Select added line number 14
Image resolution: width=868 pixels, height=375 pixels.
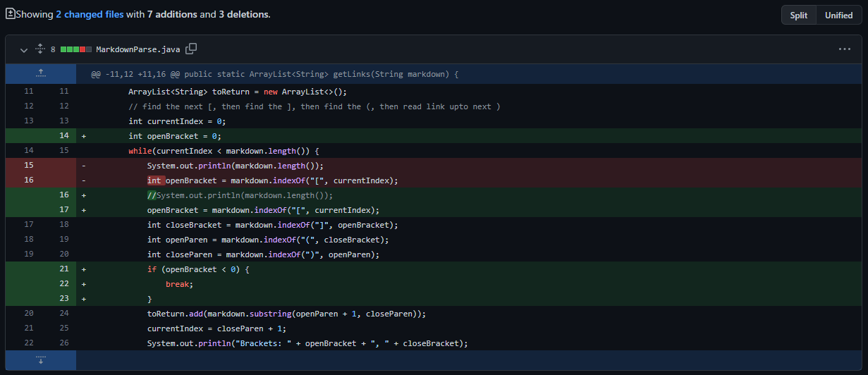[x=64, y=136]
